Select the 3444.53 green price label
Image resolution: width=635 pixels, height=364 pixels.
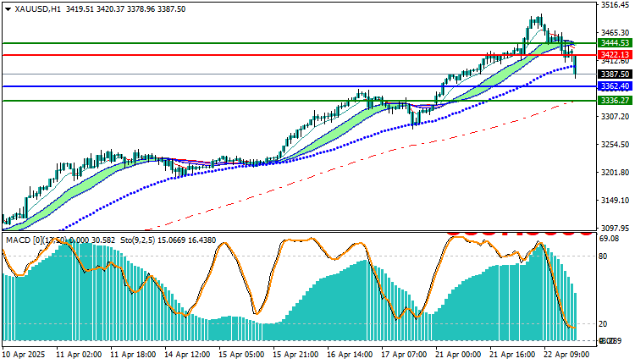click(615, 43)
